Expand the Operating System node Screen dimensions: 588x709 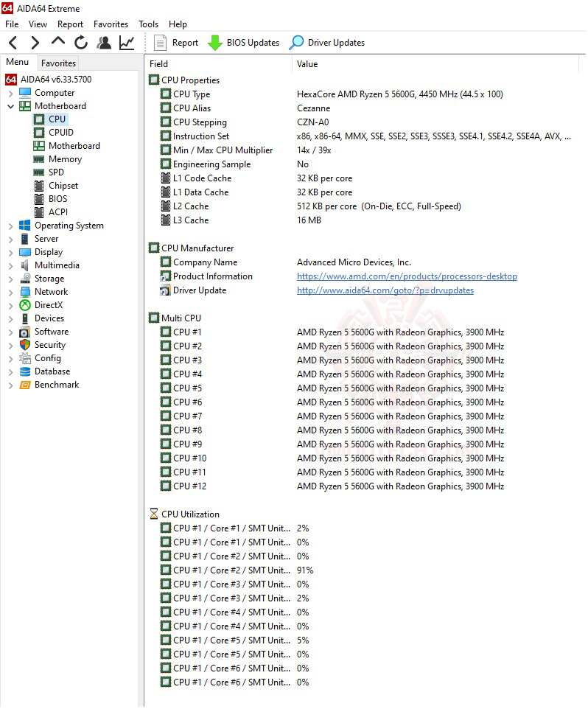coord(11,226)
